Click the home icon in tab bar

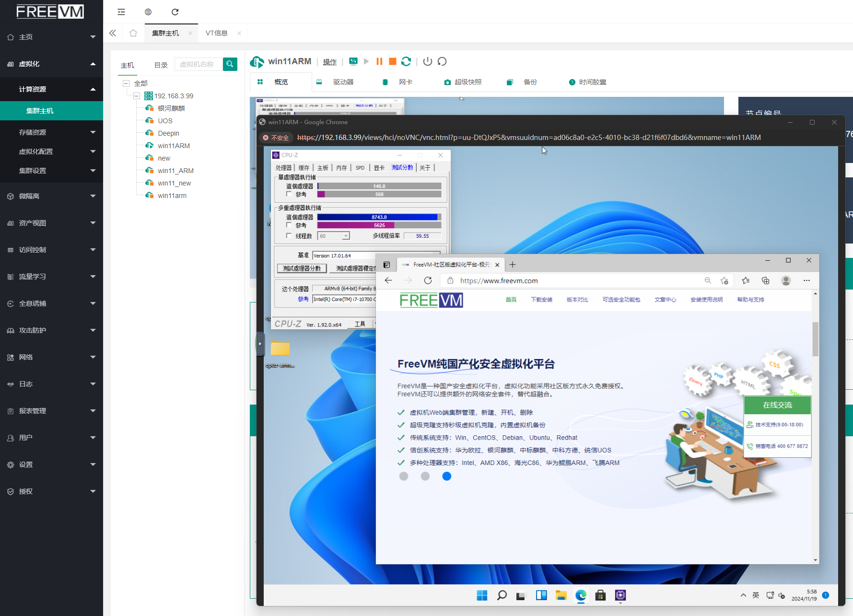133,33
